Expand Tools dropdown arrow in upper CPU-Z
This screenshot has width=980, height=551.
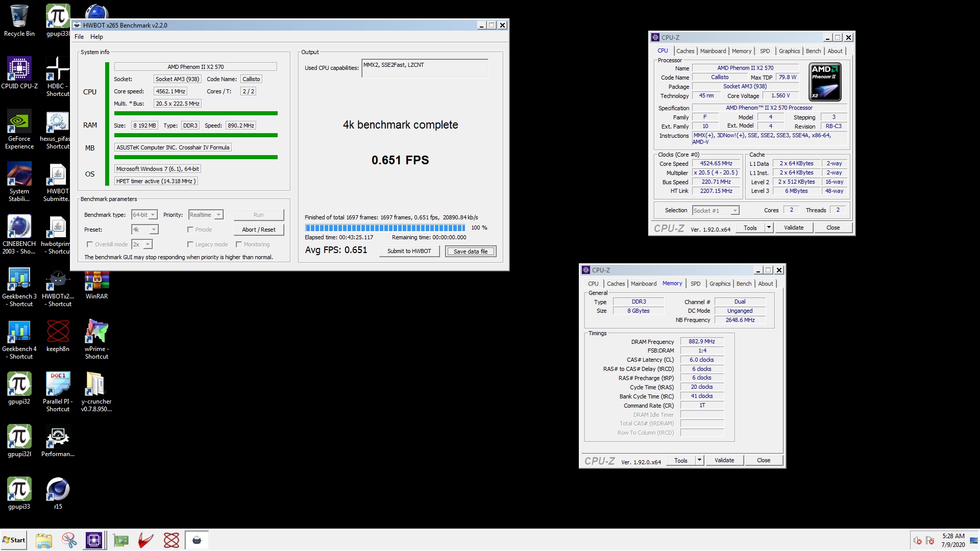769,228
